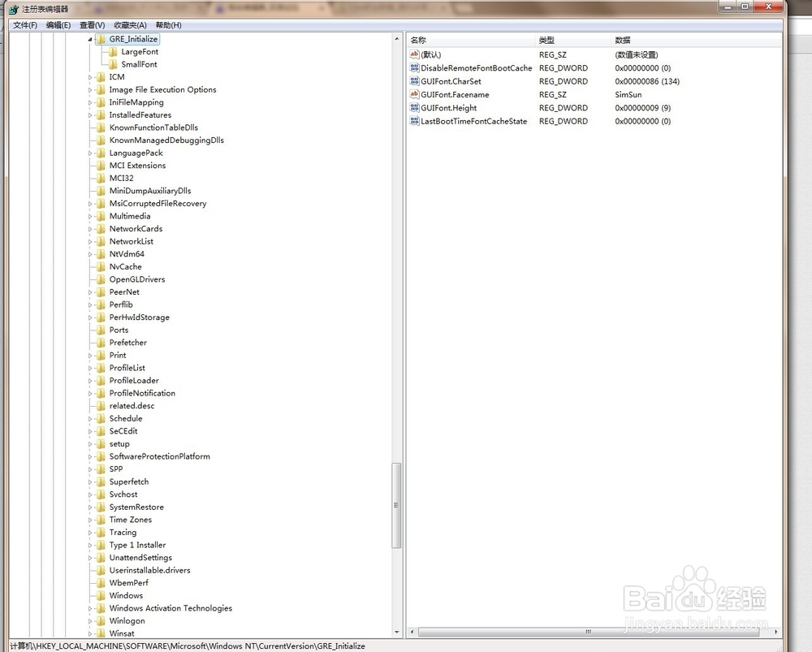Open the 文件(F) menu
The height and width of the screenshot is (652, 812).
click(x=25, y=25)
